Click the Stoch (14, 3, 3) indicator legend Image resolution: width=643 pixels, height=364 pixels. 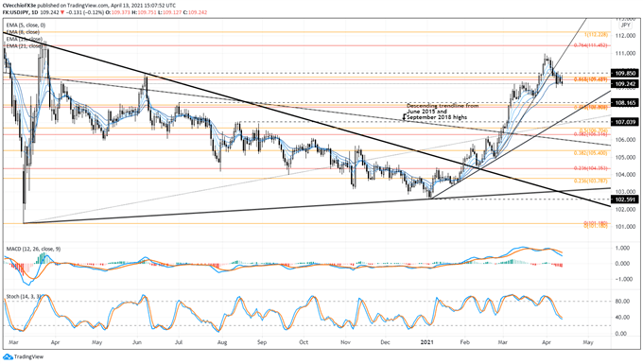pyautogui.click(x=23, y=296)
